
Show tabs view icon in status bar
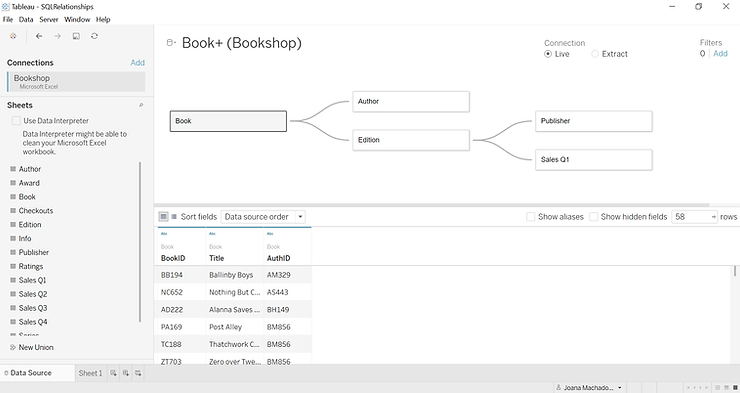coord(735,388)
